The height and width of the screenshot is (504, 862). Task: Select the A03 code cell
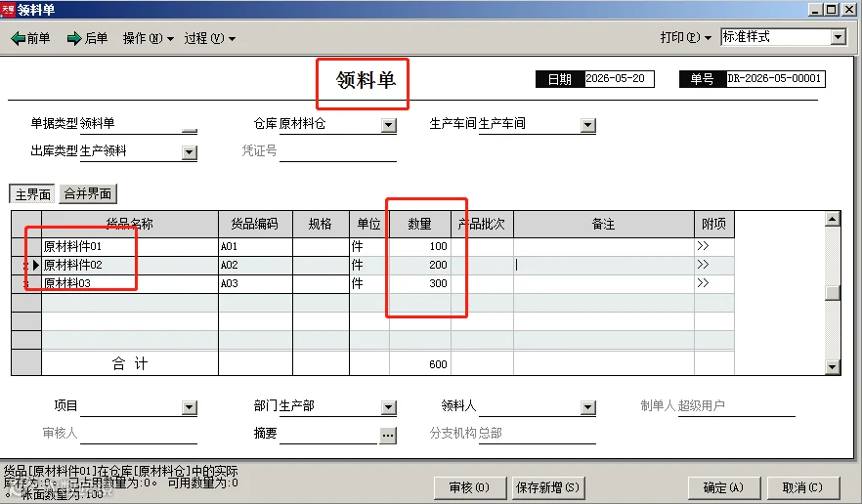(x=255, y=283)
